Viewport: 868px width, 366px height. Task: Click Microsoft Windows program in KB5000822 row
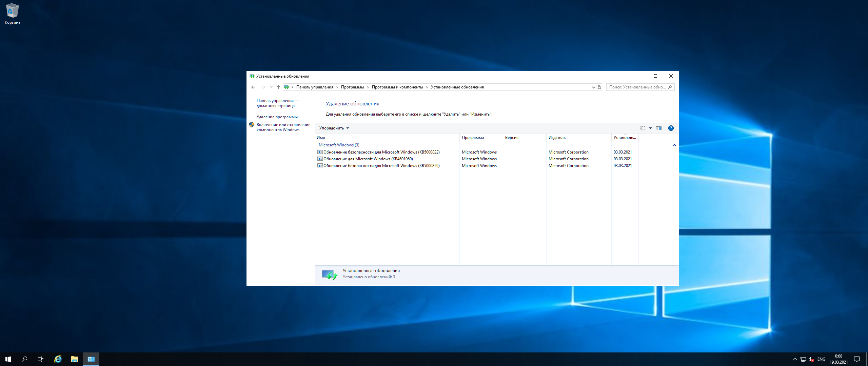point(479,152)
